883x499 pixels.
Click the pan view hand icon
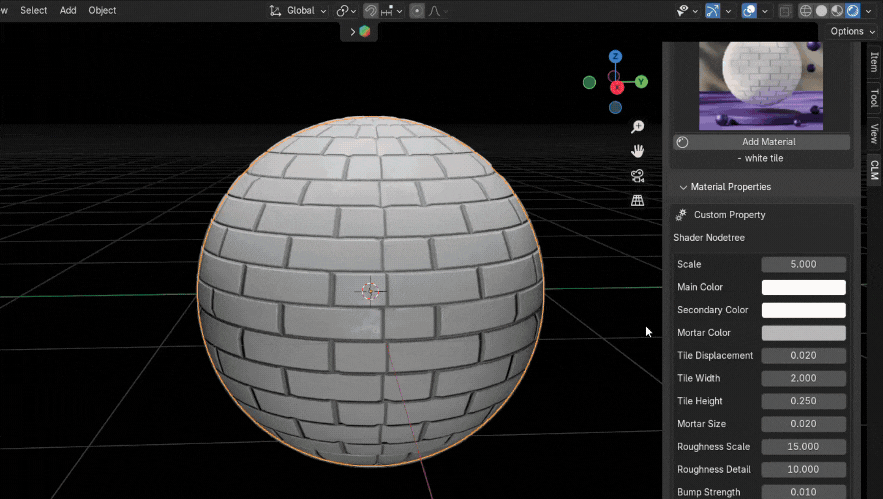[x=637, y=151]
